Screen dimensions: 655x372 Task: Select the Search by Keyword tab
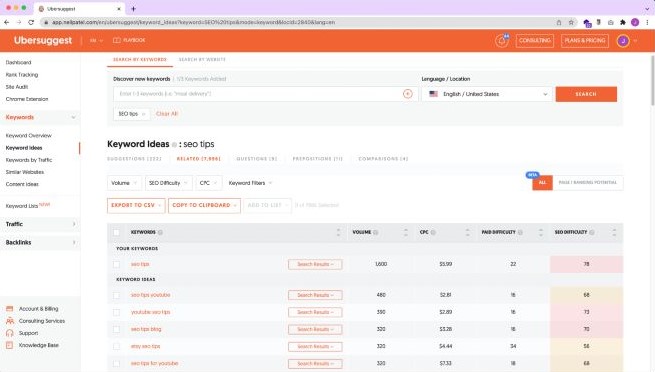[140, 60]
